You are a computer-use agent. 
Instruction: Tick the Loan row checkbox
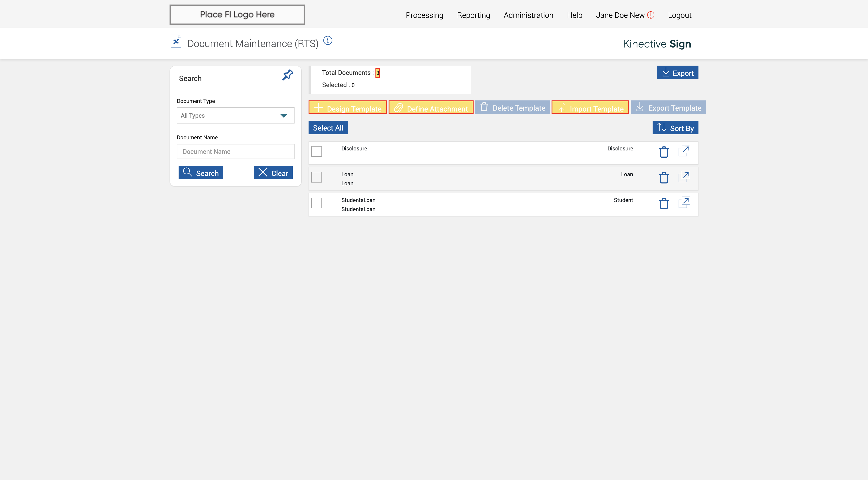[x=316, y=177]
